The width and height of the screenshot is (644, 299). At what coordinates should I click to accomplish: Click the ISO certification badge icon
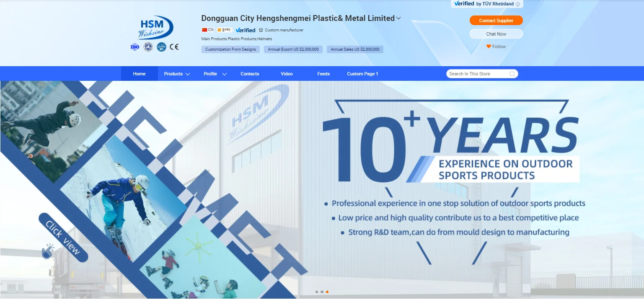pyautogui.click(x=135, y=47)
